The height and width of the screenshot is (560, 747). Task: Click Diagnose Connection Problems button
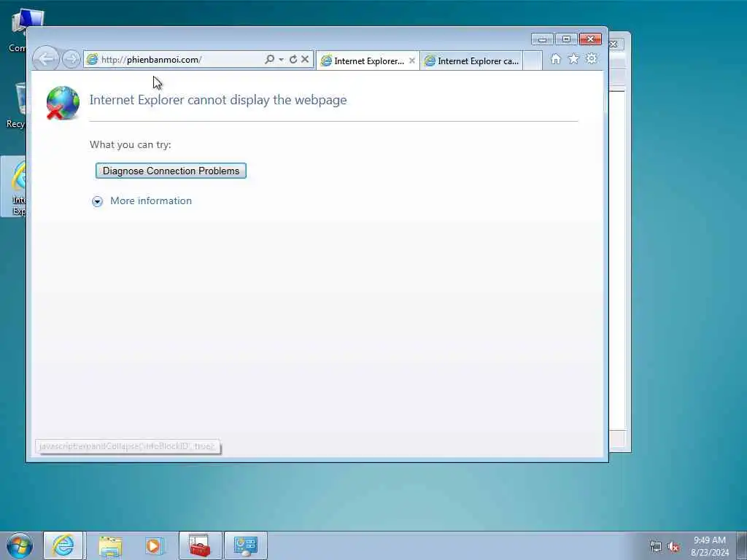coord(171,171)
